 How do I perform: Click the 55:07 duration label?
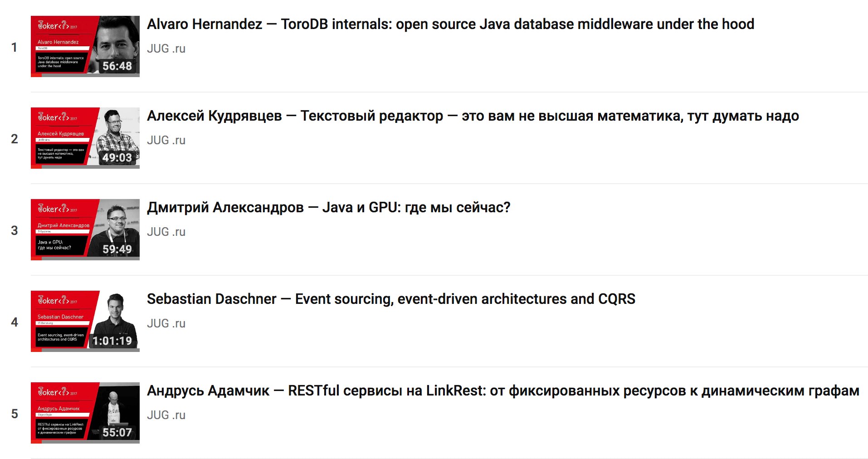117,433
